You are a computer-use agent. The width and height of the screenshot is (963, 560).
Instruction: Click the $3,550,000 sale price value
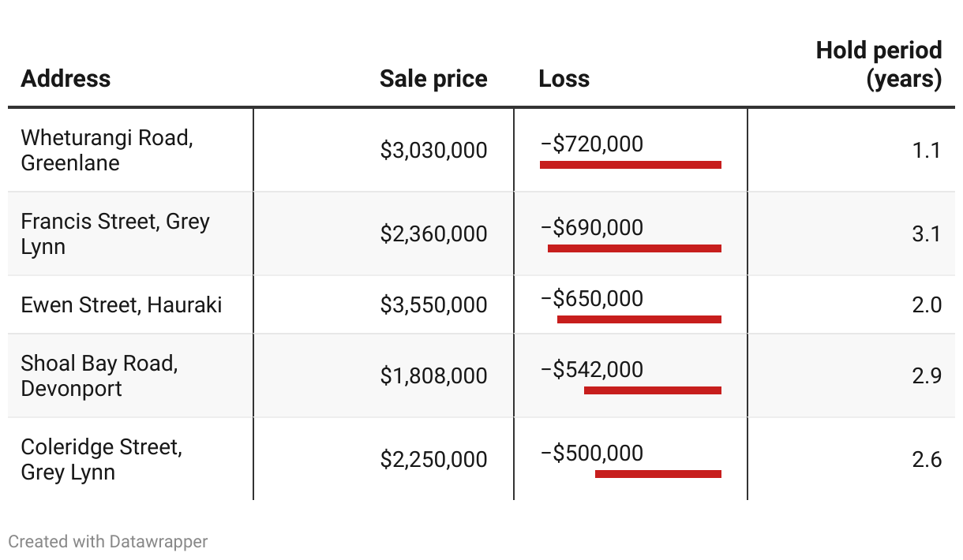[433, 304]
